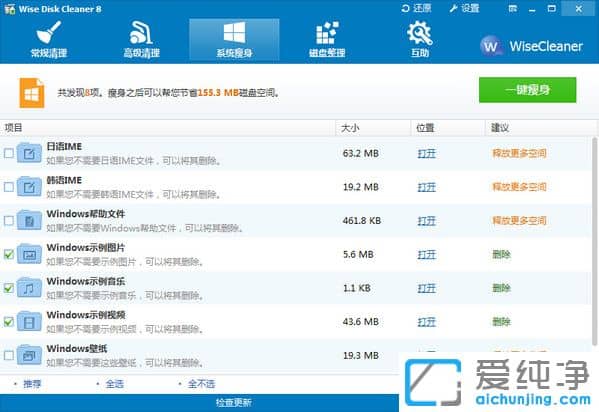
Task: Uncheck the Windows示例视频 checkbox
Action: pos(8,321)
